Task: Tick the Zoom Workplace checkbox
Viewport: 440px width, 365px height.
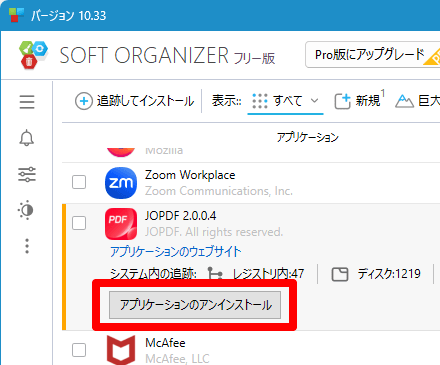Action: coord(79,182)
